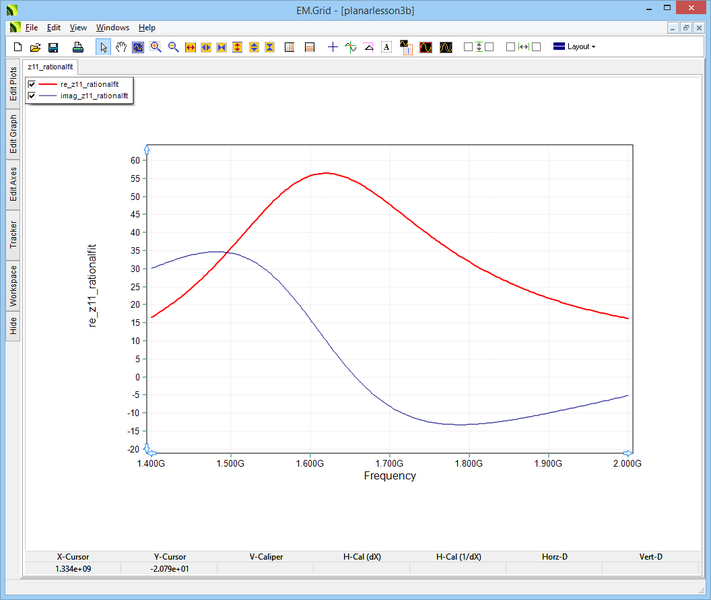Select the arrow pointer tool

click(104, 47)
